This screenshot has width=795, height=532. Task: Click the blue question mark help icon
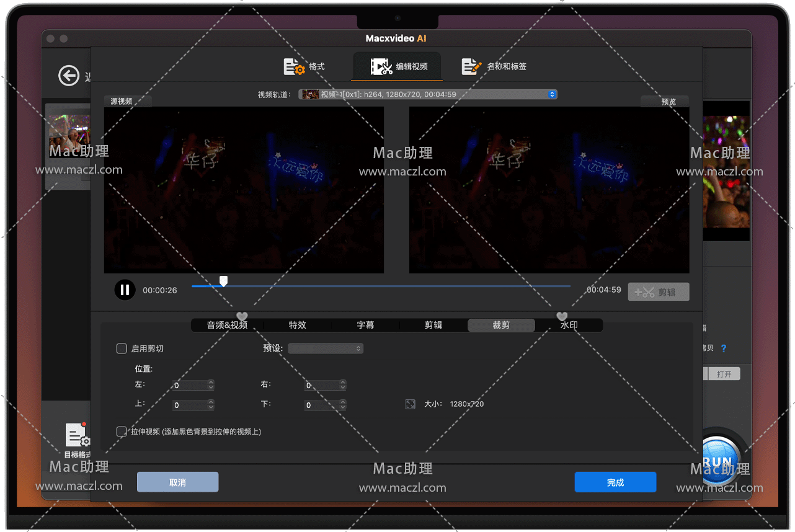(x=723, y=348)
